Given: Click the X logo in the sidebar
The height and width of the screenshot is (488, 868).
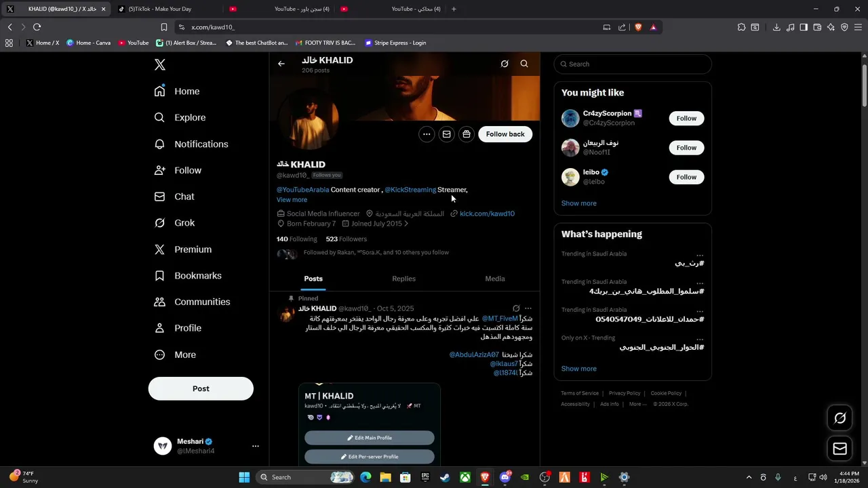Looking at the screenshot, I should 160,65.
